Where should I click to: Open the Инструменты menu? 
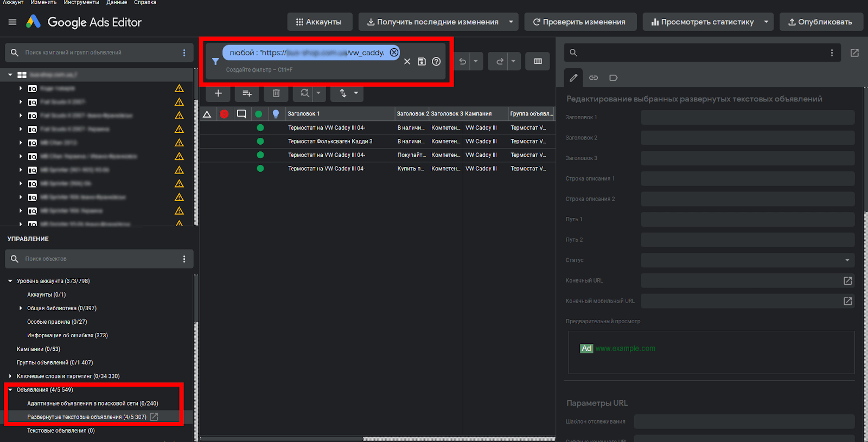81,3
